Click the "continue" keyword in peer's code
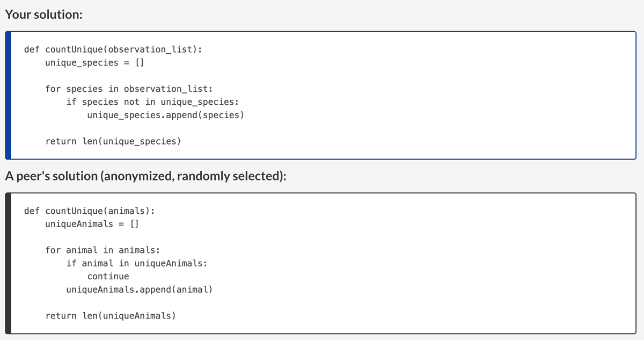This screenshot has height=340, width=644. click(108, 277)
